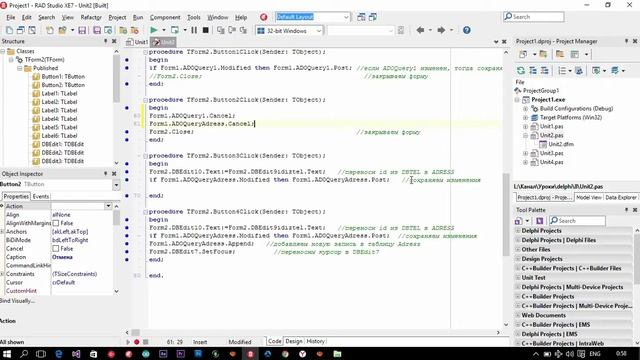Collapse the Published node in Structure tree
The height and width of the screenshot is (360, 640).
[19, 68]
